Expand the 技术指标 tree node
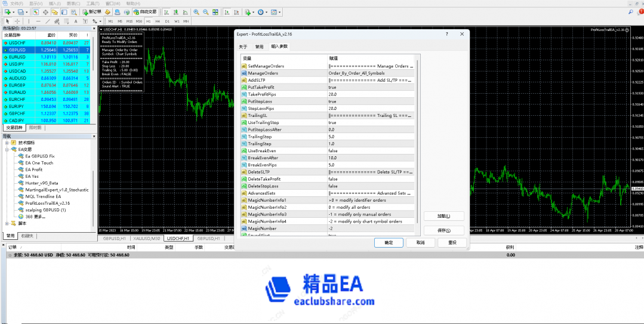The height and width of the screenshot is (324, 644). tap(7, 143)
